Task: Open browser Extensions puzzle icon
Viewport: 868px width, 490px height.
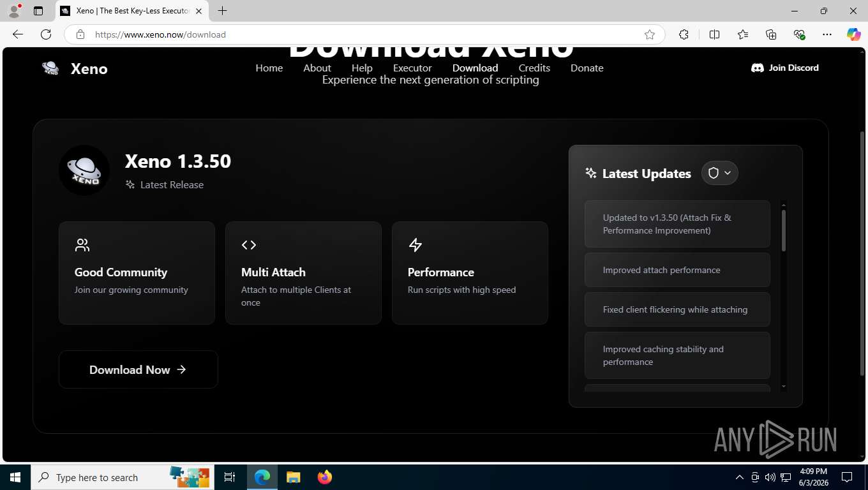Action: point(684,34)
